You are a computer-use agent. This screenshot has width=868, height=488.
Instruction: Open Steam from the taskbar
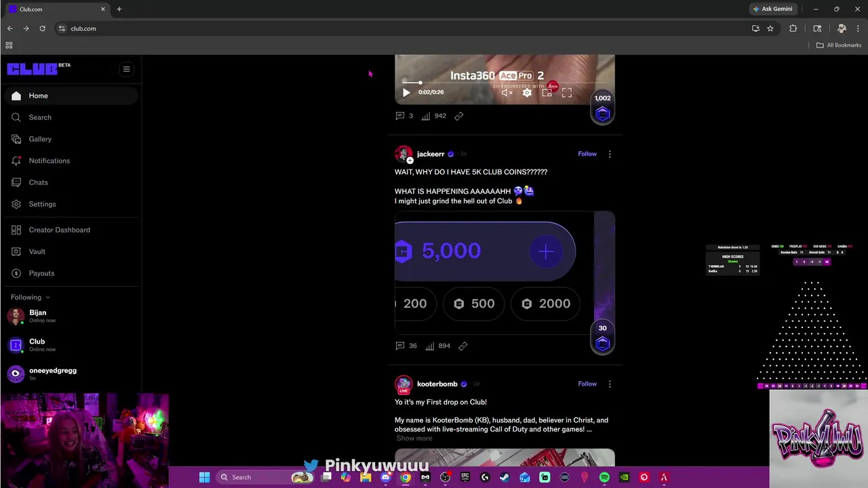point(505,477)
